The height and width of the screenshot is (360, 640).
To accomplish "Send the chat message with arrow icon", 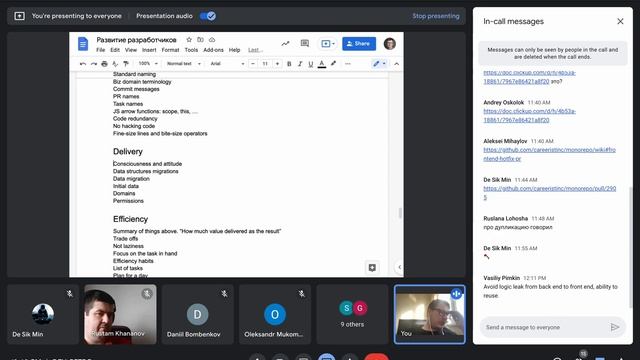I will coord(615,327).
